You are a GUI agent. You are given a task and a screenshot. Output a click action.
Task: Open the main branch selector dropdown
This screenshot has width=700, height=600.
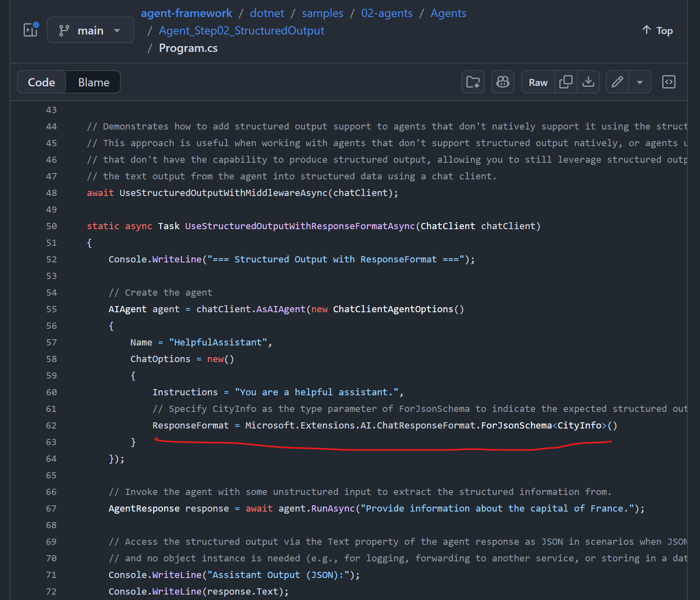pyautogui.click(x=90, y=30)
